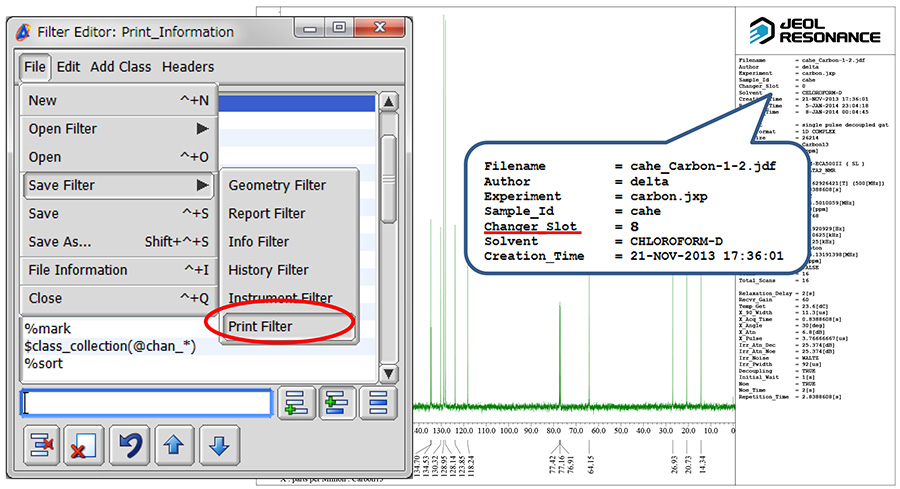The image size is (900, 489).
Task: Select the highlighted blue row in the filter list
Action: (x=297, y=103)
